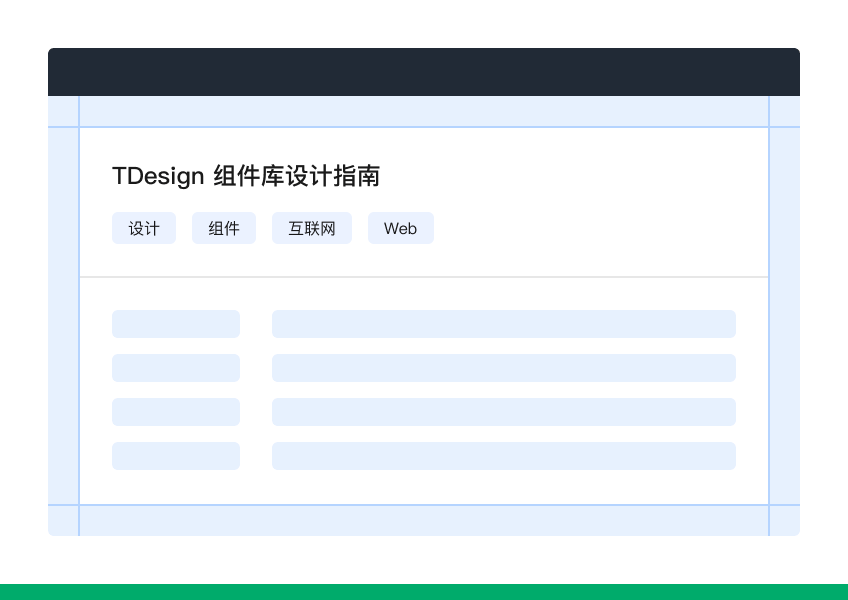Click the 组件 tag
Screen dimensions: 848x600
[224, 228]
